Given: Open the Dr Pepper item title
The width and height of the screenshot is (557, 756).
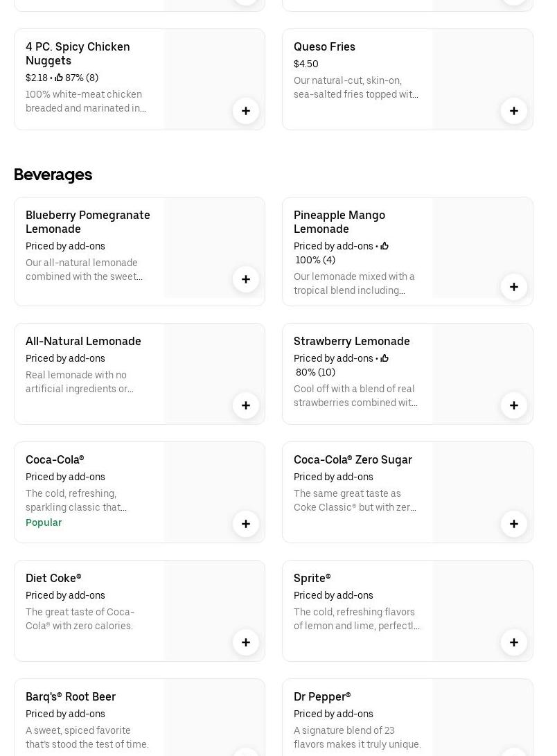Looking at the screenshot, I should (x=322, y=697).
